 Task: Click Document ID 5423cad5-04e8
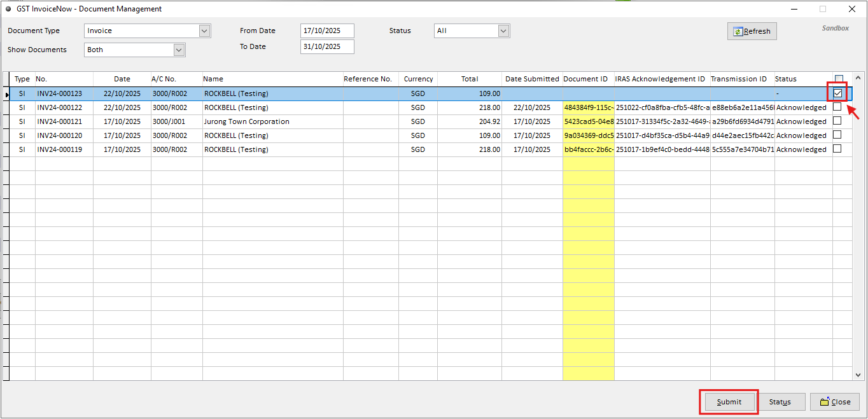point(589,121)
